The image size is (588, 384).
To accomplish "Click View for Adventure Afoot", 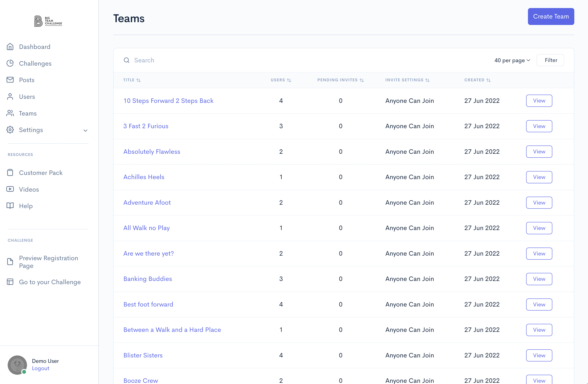I will click(x=539, y=202).
